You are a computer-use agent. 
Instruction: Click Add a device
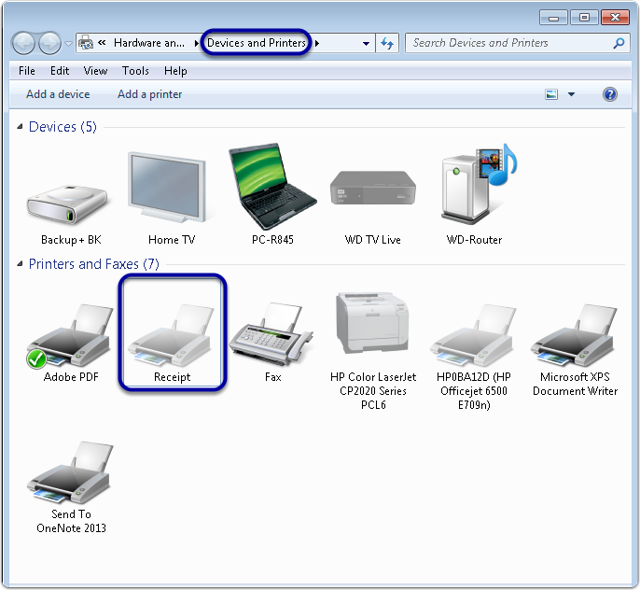pos(58,94)
